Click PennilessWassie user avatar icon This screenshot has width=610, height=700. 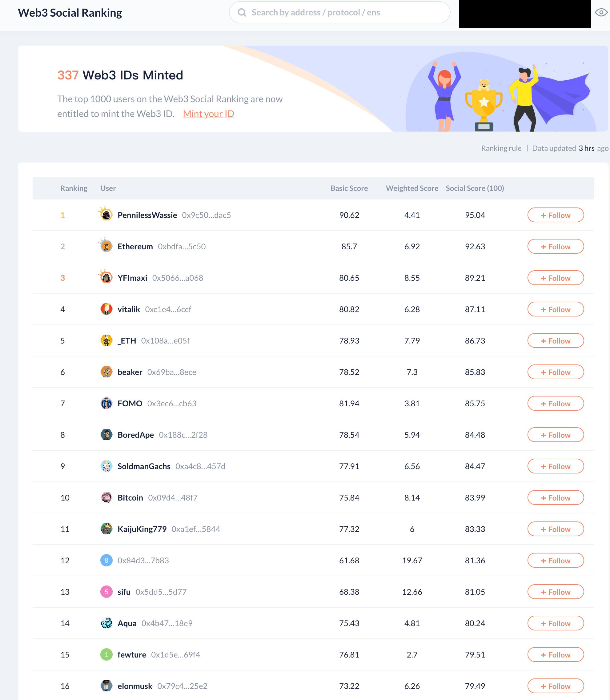click(x=106, y=215)
